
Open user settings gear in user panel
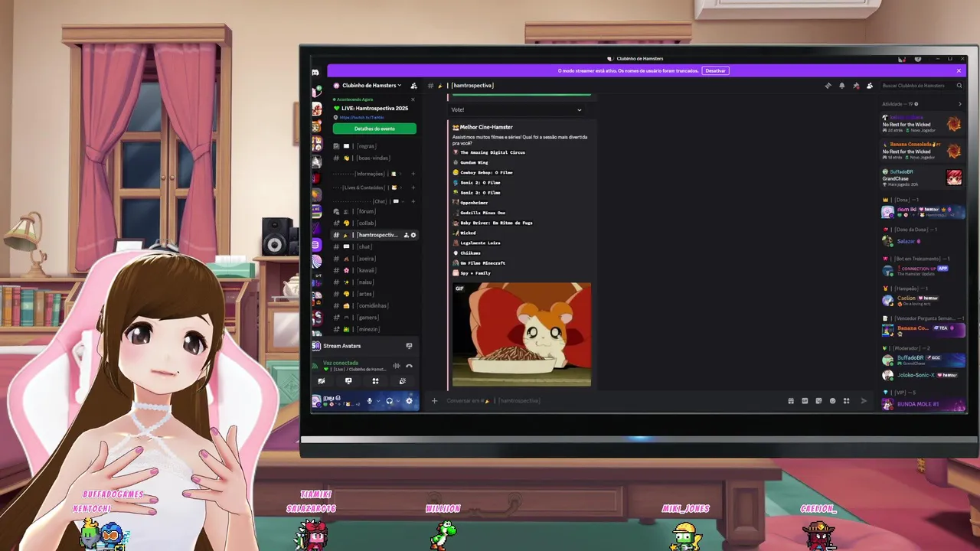coord(409,401)
